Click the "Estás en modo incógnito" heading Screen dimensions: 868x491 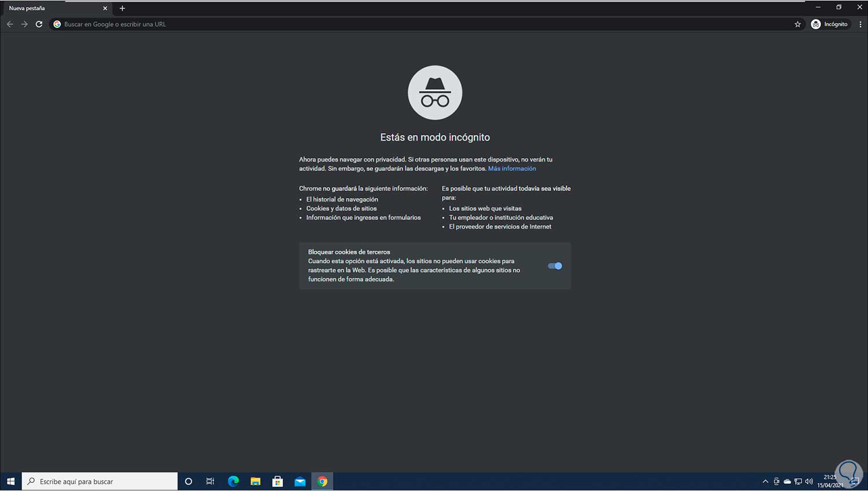coord(435,137)
